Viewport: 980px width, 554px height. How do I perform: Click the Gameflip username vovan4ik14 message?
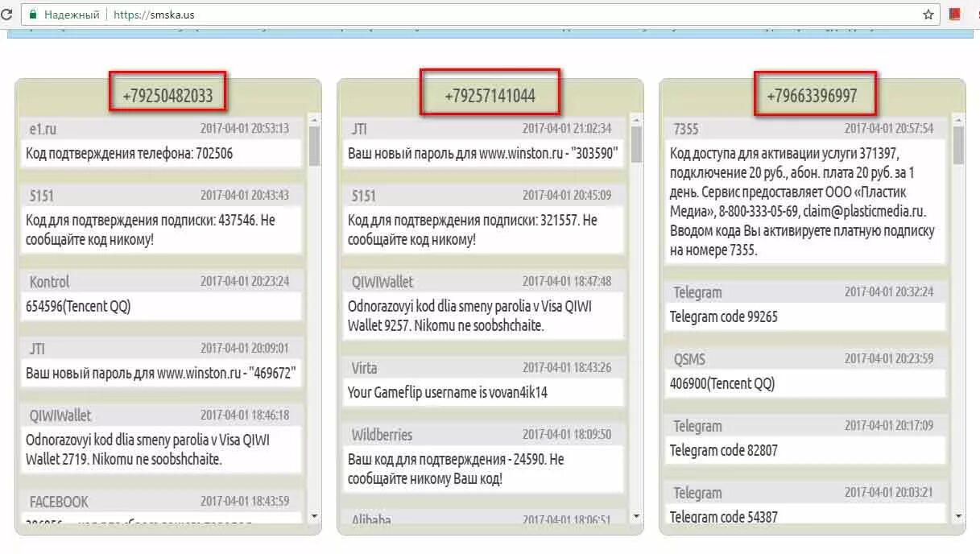click(x=483, y=392)
